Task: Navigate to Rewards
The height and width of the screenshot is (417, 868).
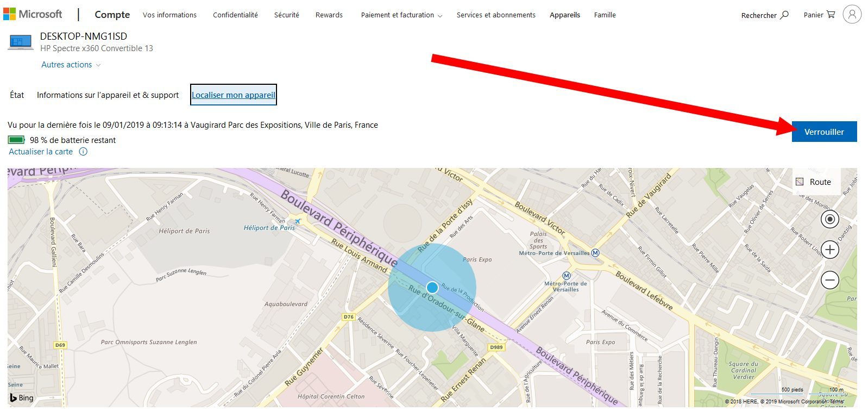Action: click(x=329, y=15)
